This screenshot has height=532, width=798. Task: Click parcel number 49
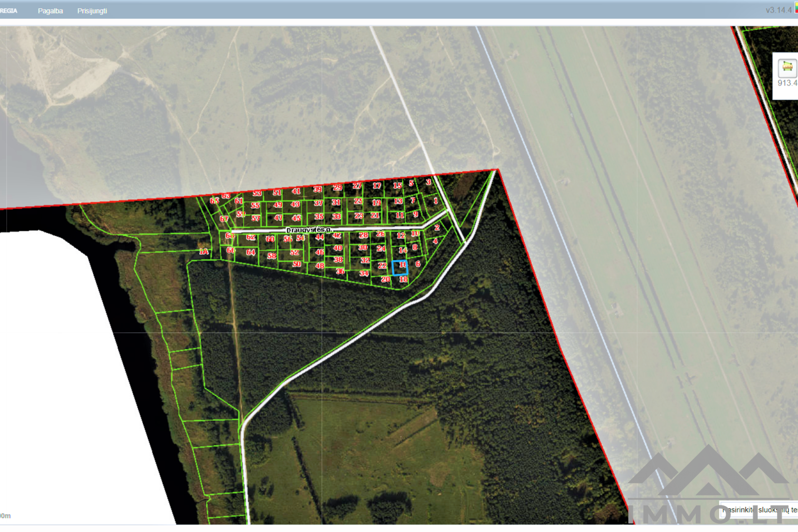pyautogui.click(x=278, y=205)
